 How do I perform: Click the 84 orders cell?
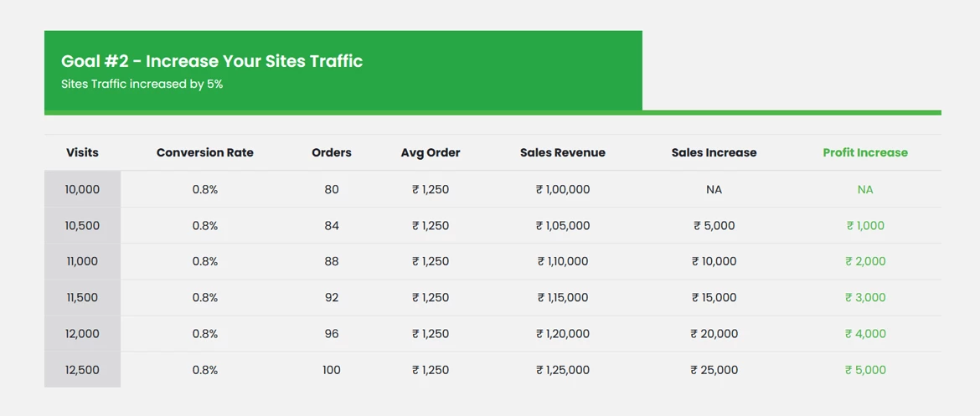click(332, 225)
